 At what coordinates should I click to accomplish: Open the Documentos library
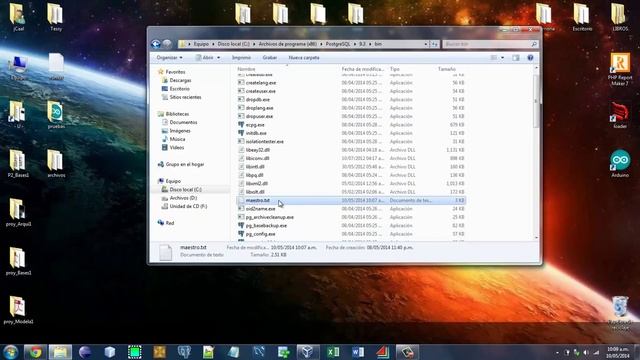pos(183,122)
